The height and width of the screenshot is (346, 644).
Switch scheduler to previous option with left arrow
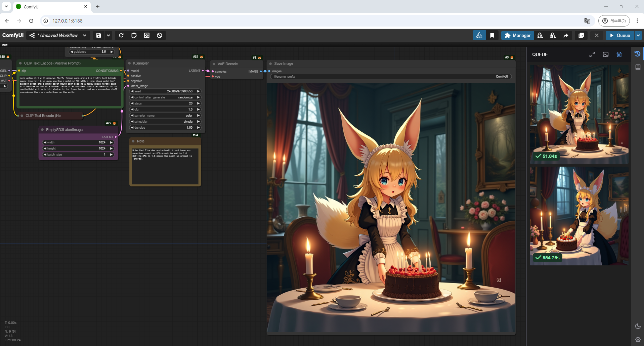click(132, 122)
